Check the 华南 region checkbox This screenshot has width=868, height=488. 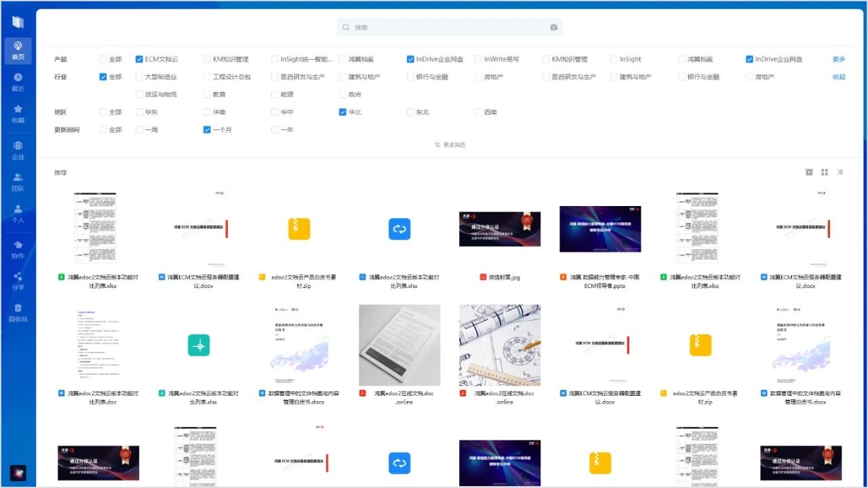pos(207,112)
